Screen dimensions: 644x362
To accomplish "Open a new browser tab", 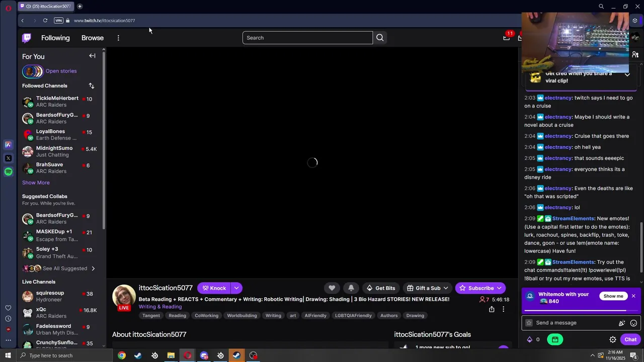I will click(80, 7).
